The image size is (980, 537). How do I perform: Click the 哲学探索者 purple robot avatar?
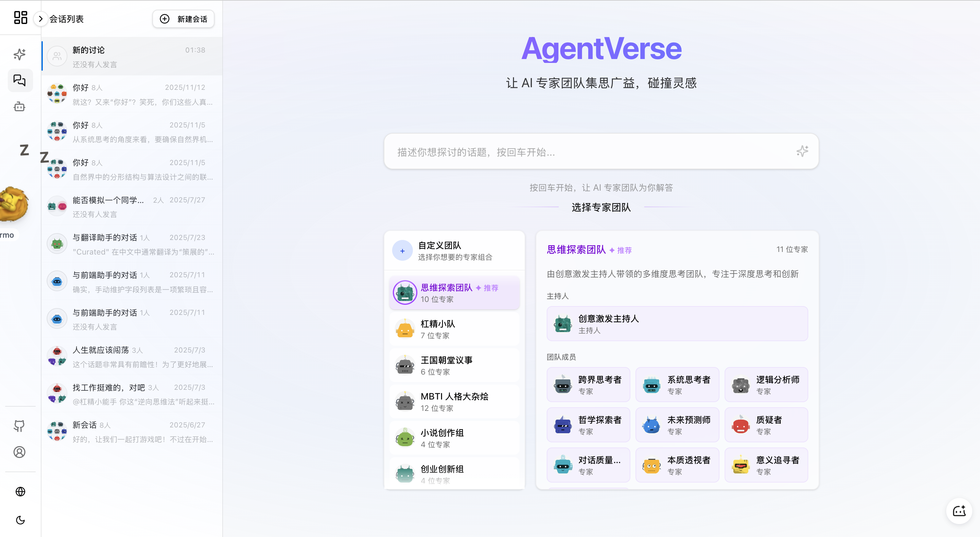click(563, 424)
